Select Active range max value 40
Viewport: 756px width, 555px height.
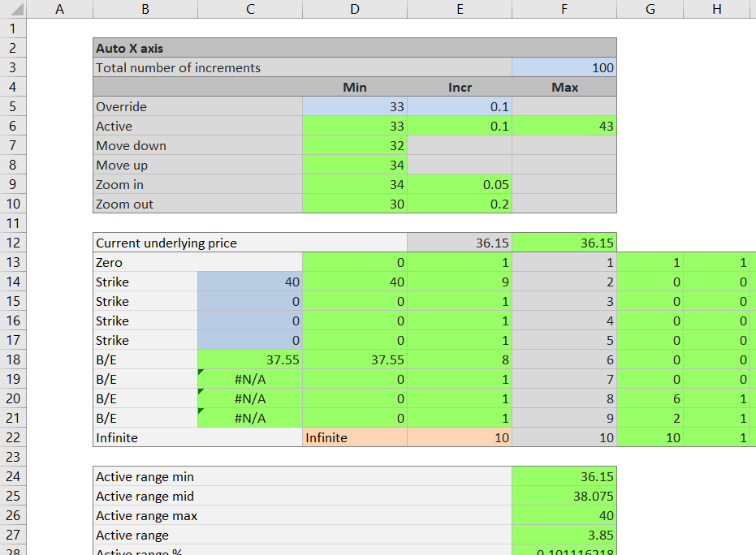click(564, 515)
